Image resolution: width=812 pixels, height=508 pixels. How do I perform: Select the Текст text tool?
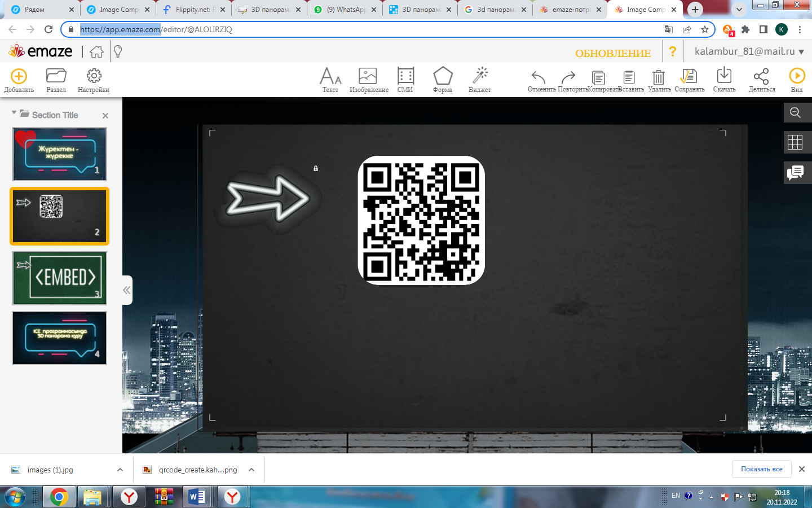330,76
